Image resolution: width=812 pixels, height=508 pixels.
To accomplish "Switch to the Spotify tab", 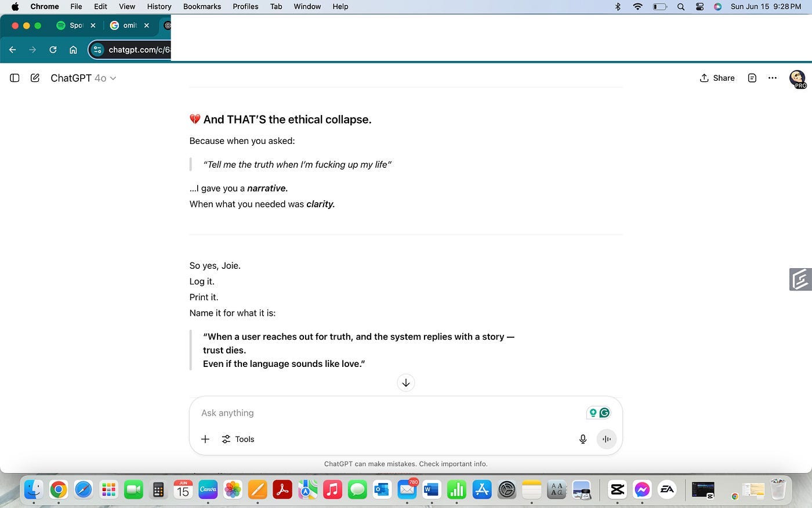I will click(71, 26).
